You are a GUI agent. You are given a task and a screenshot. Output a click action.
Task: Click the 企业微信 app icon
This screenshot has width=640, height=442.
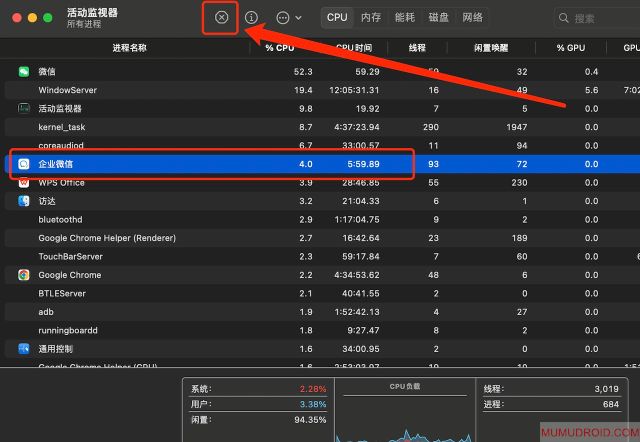point(24,164)
